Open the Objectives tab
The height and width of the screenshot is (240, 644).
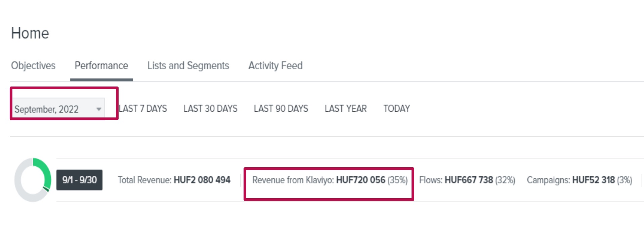(33, 66)
